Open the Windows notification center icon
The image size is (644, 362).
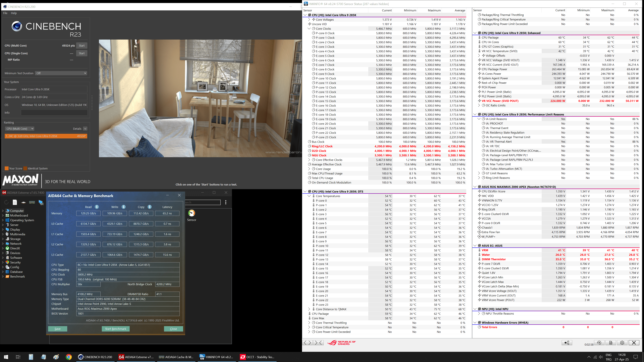click(636, 357)
